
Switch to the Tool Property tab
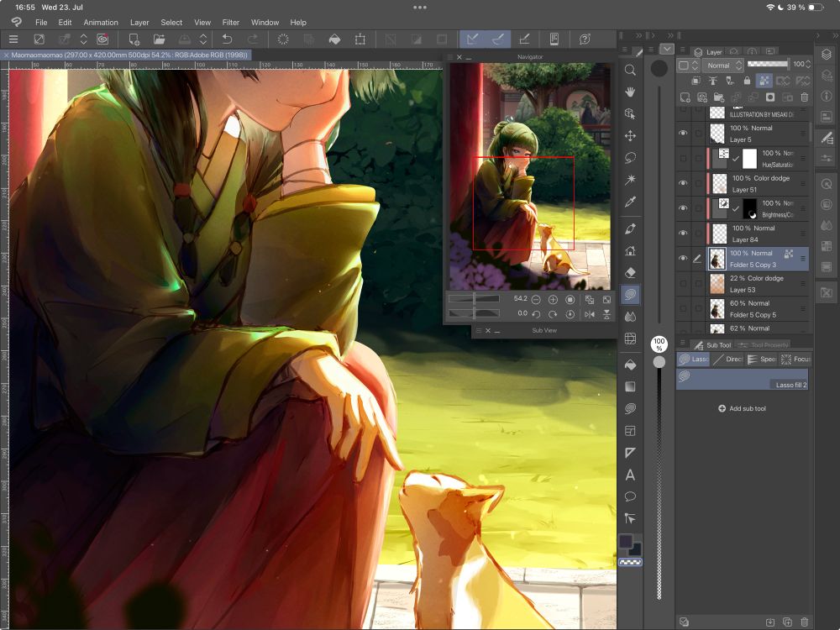click(x=764, y=345)
